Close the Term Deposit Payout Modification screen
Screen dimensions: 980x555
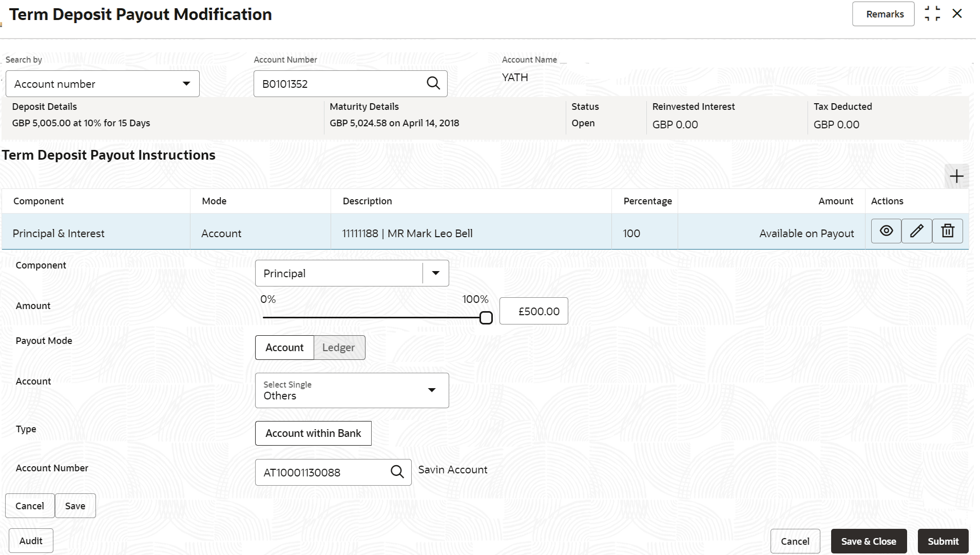(x=957, y=14)
